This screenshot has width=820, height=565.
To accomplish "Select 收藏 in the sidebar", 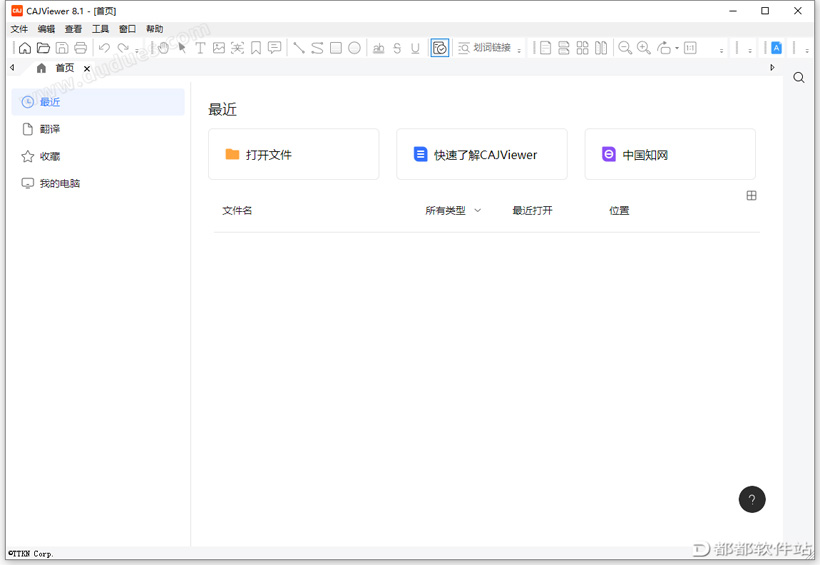I will tap(98, 156).
